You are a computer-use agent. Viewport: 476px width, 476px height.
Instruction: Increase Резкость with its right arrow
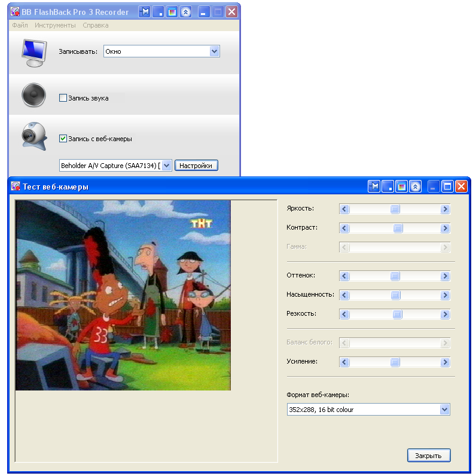pyautogui.click(x=445, y=314)
